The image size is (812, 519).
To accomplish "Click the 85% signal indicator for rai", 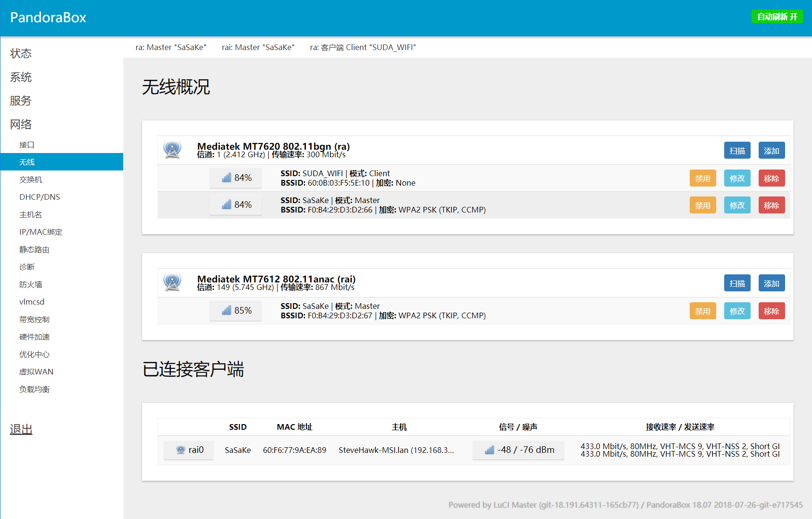I will coord(236,311).
